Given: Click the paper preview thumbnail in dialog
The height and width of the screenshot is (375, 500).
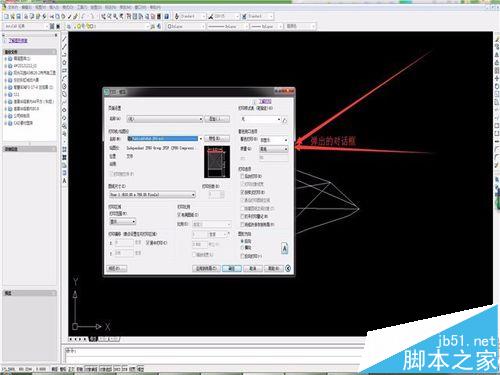Looking at the screenshot, I should pyautogui.click(x=217, y=162).
